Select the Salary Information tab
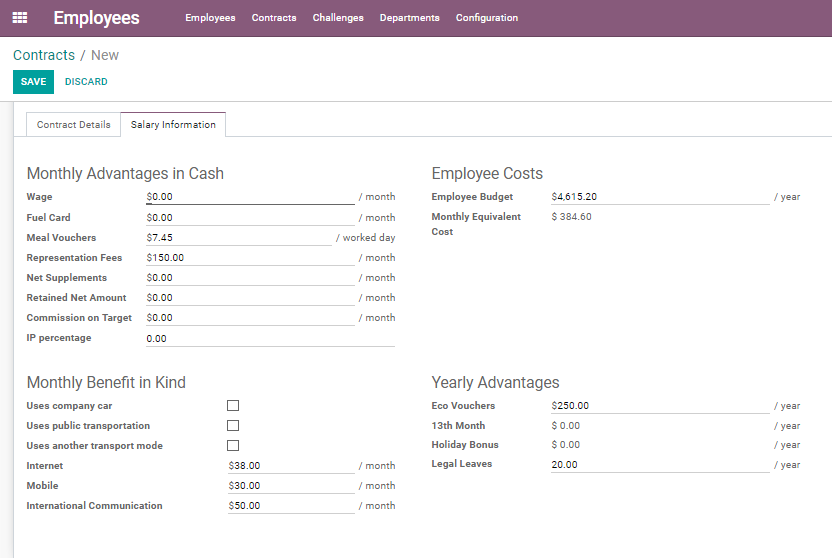Screen dimensions: 832x558 173,125
